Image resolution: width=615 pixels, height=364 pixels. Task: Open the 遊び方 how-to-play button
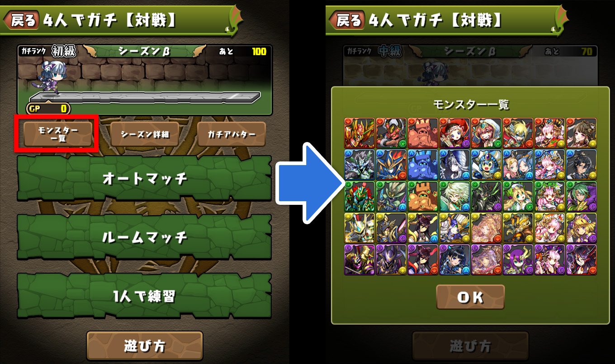[x=145, y=346]
